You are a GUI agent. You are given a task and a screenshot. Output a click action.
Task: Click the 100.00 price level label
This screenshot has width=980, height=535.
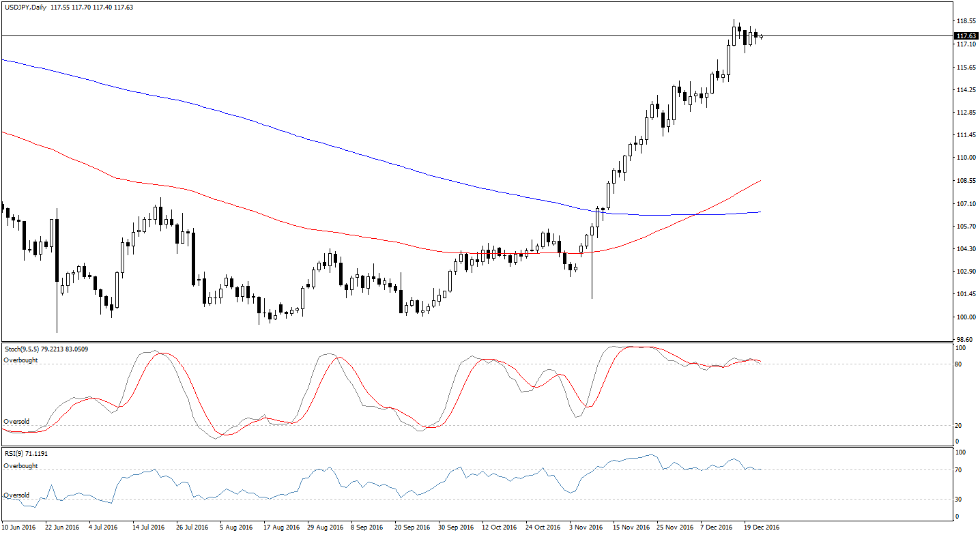coord(965,317)
